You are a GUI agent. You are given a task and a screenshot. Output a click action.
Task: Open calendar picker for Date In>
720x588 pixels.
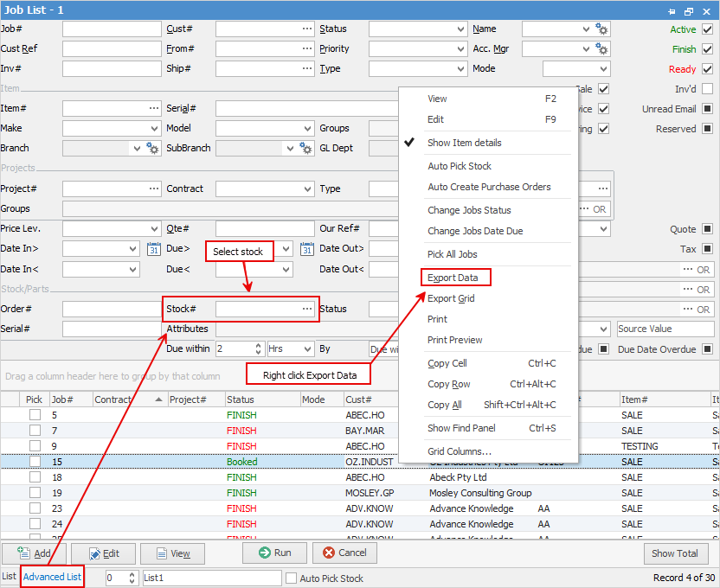point(154,249)
